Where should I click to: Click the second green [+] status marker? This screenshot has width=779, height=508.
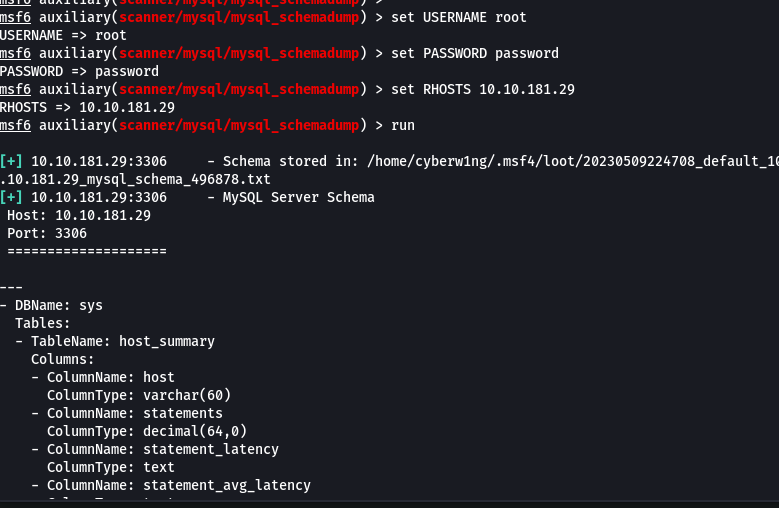tap(11, 197)
